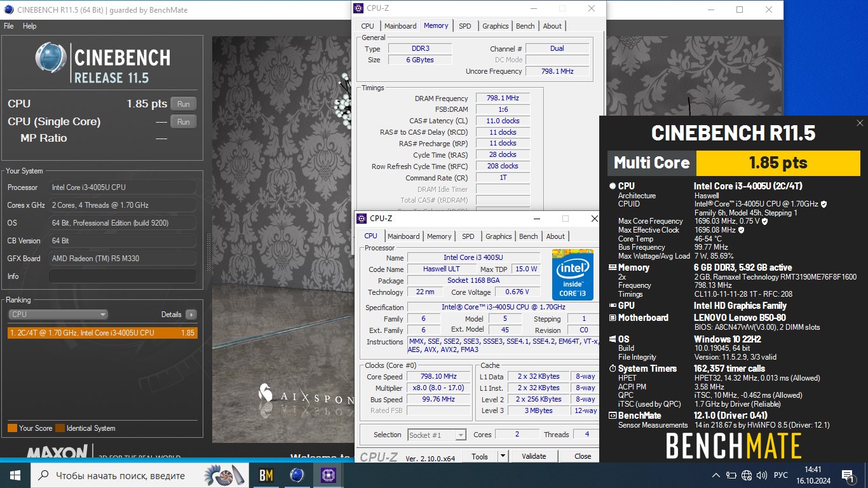Open SPD tab in lower CPU-Z window

[468, 236]
